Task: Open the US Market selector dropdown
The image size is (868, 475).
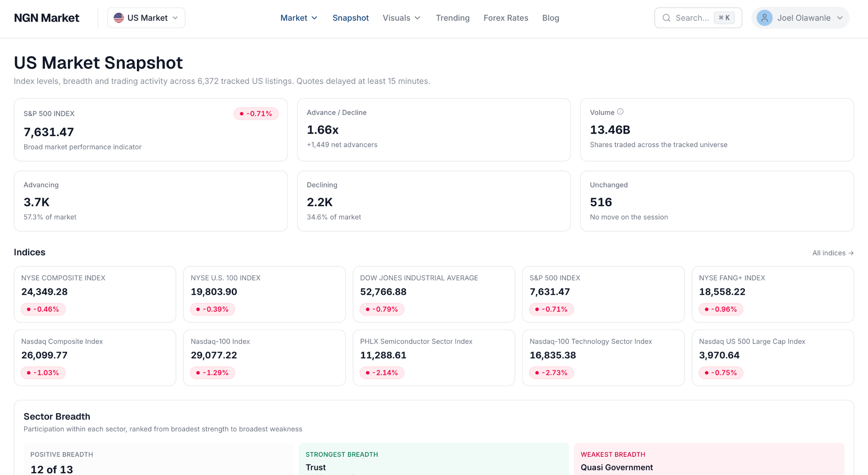Action: tap(146, 18)
